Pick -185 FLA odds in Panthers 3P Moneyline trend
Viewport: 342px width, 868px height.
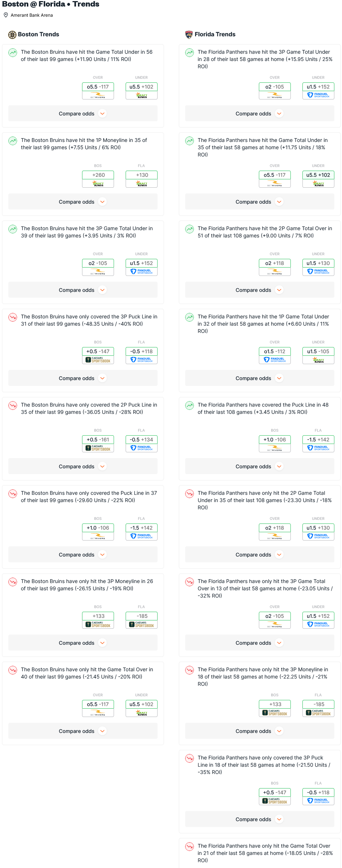[x=318, y=704]
